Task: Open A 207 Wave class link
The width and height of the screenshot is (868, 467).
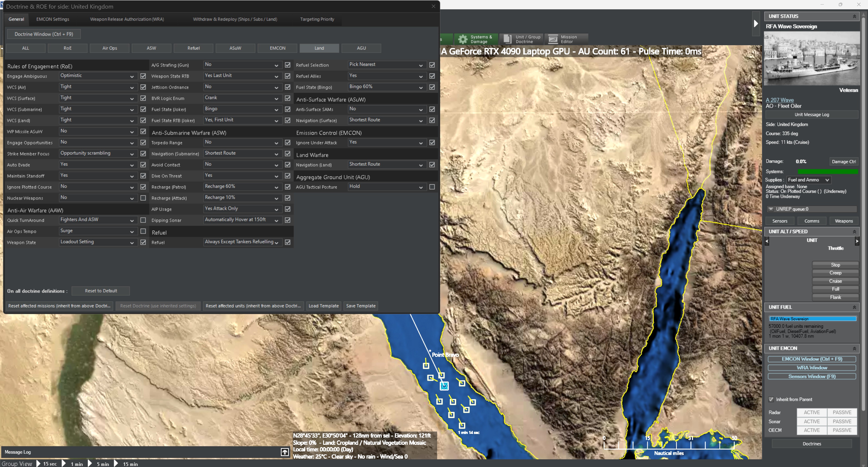Action: 779,100
